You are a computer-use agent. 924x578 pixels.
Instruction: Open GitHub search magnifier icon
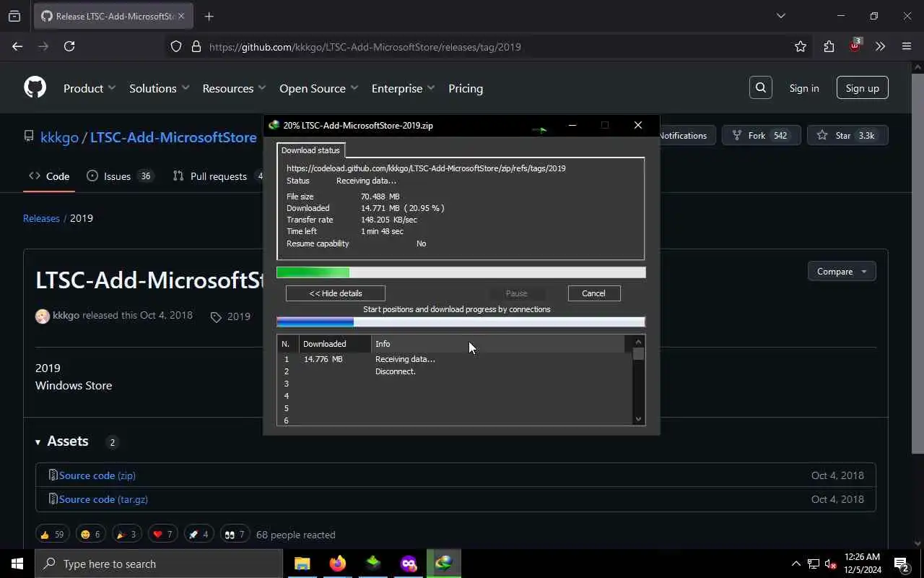click(760, 87)
